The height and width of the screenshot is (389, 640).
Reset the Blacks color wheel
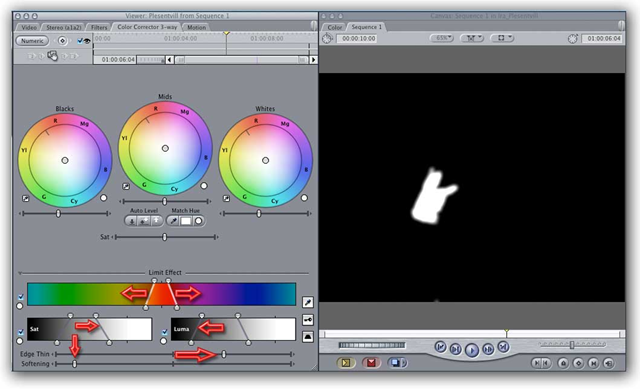coord(104,198)
